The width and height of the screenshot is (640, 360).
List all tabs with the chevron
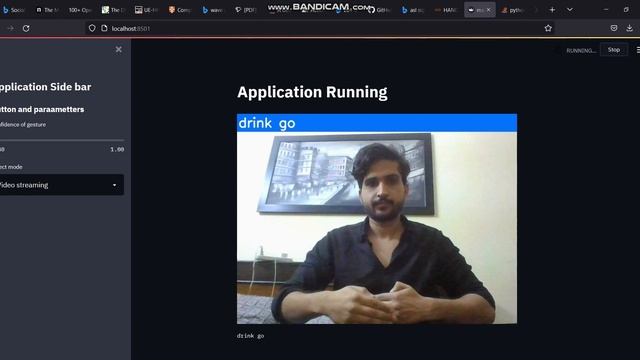(570, 10)
